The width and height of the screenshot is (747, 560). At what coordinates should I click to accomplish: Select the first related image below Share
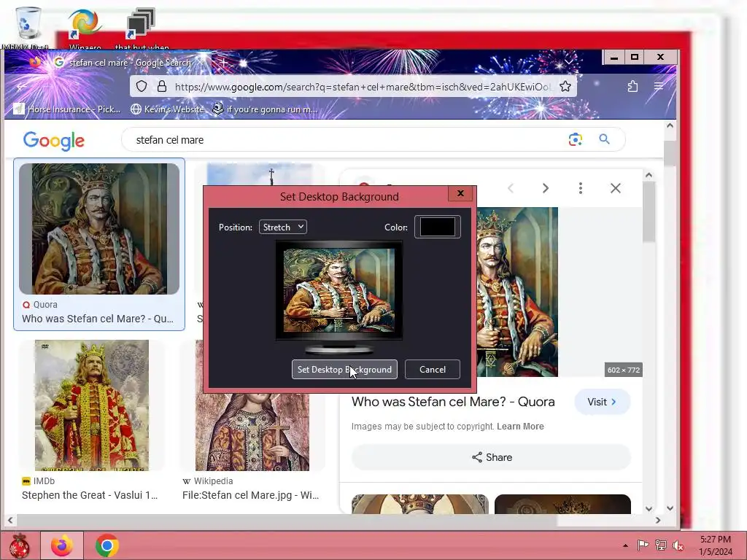pyautogui.click(x=419, y=504)
